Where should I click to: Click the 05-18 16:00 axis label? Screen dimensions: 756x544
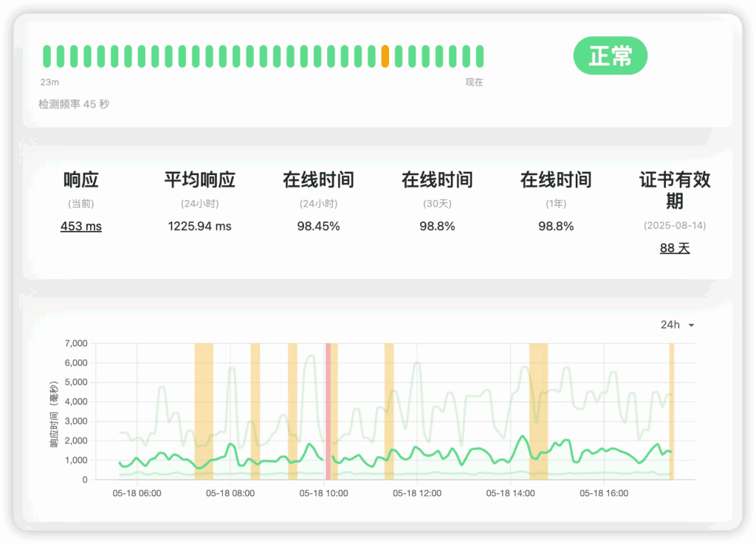pyautogui.click(x=604, y=493)
